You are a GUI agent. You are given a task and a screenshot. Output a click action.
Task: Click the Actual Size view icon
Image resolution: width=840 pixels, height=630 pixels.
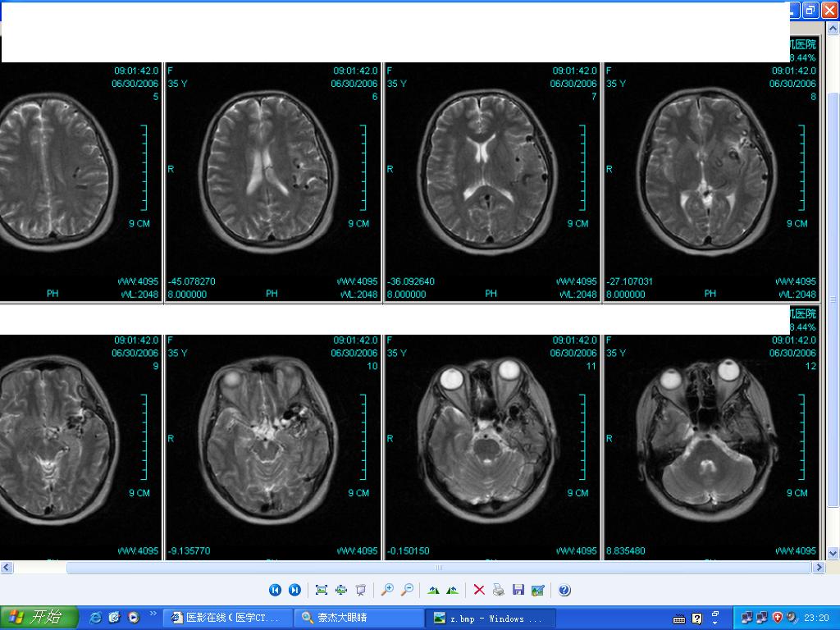pos(340,590)
